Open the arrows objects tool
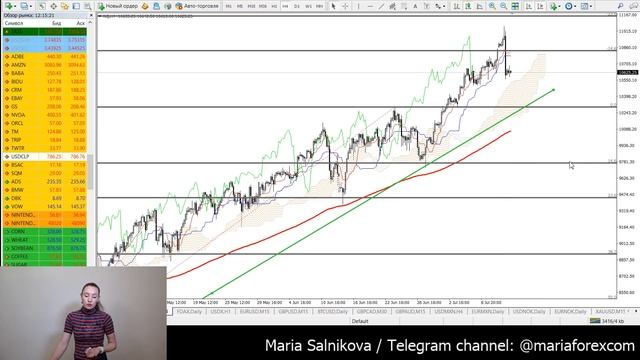 tap(438, 6)
